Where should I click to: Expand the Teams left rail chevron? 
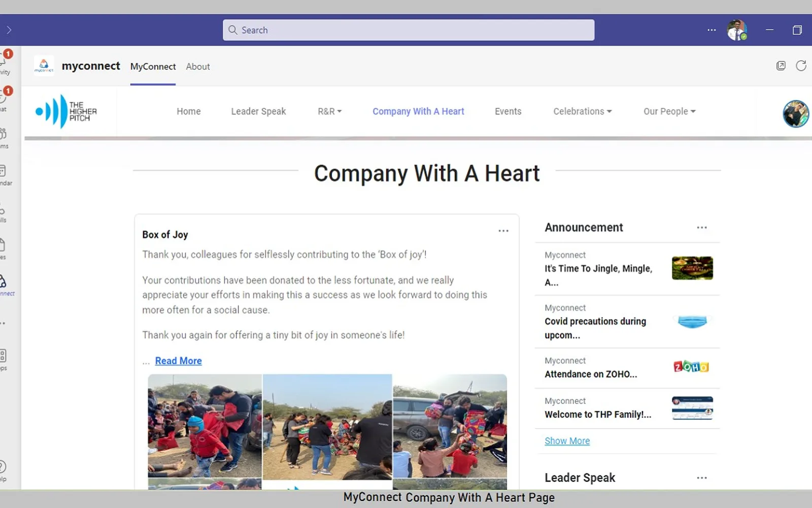(9, 30)
